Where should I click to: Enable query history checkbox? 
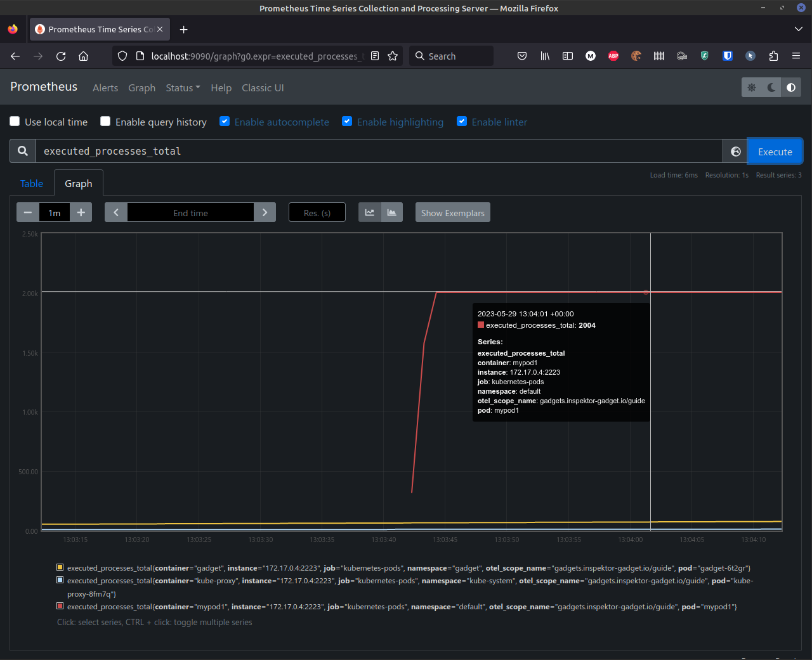click(105, 122)
